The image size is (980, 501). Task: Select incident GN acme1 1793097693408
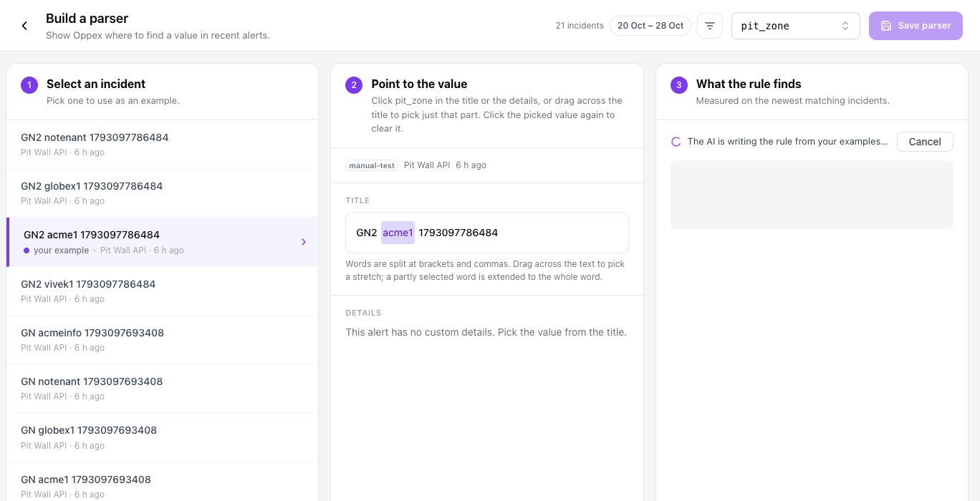pos(162,482)
